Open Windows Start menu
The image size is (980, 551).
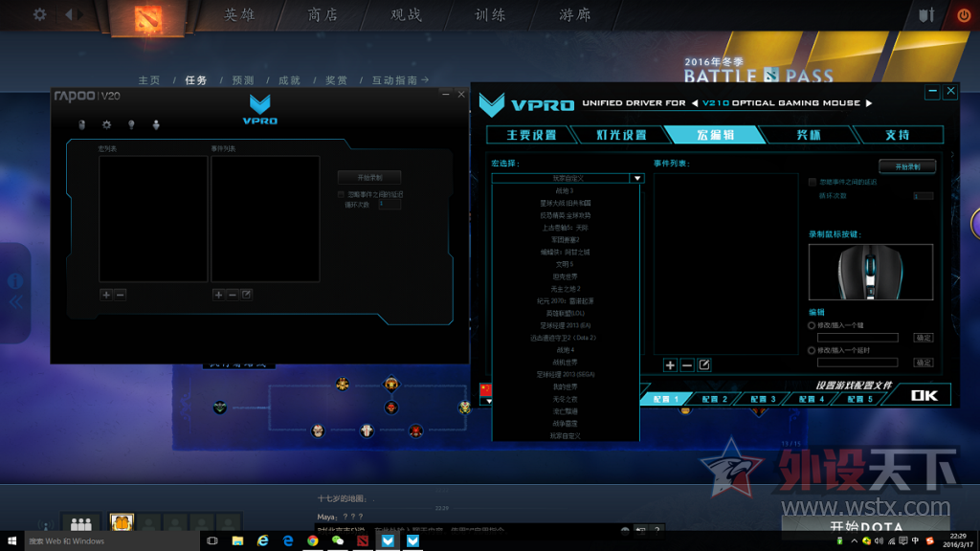11,541
